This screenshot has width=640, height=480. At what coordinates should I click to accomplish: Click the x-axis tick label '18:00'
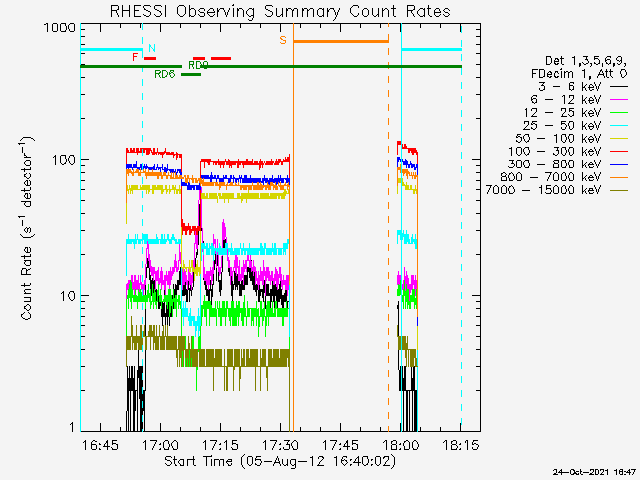(x=401, y=444)
